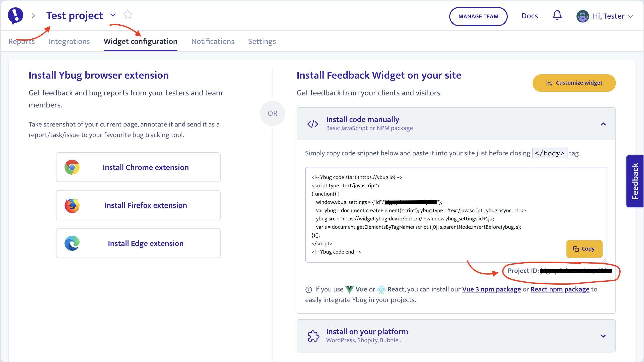Click the breadcrumb chevron next to logo

tap(33, 16)
